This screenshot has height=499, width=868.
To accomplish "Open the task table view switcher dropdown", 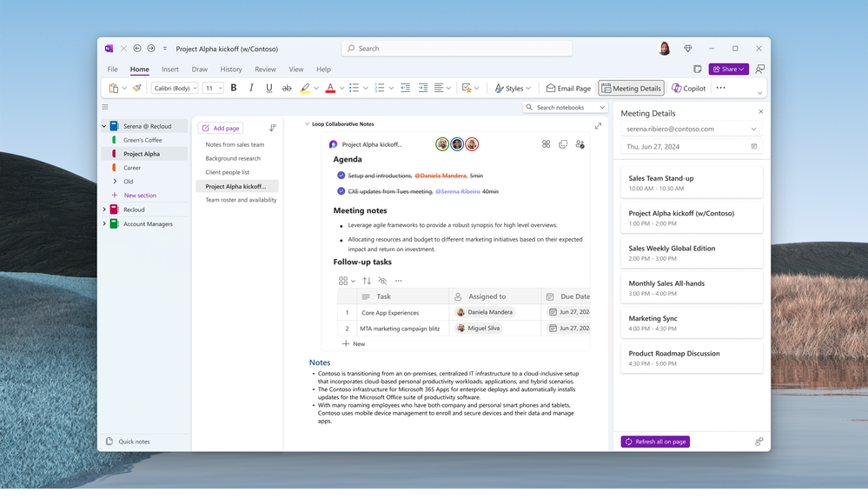I will tap(347, 281).
